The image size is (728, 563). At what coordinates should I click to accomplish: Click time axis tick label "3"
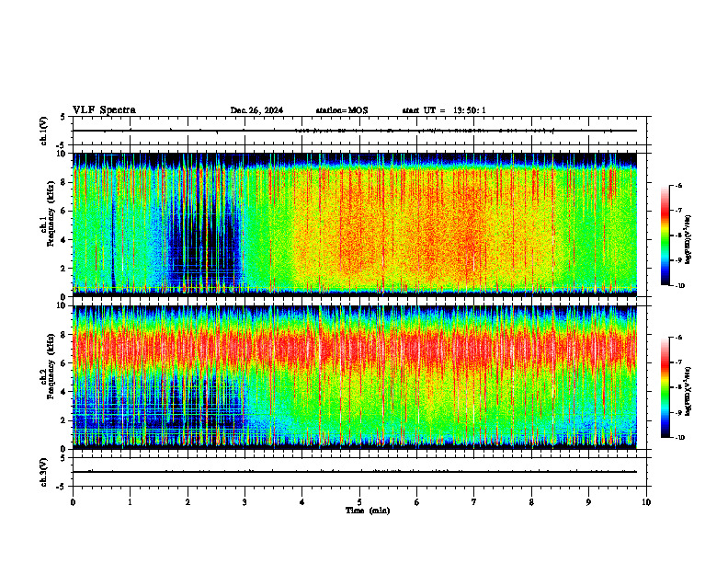(x=245, y=502)
